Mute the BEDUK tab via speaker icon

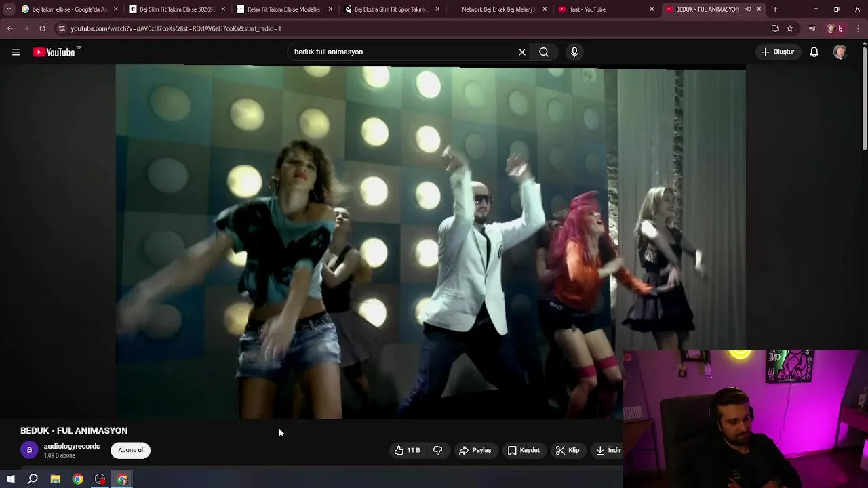coord(748,9)
